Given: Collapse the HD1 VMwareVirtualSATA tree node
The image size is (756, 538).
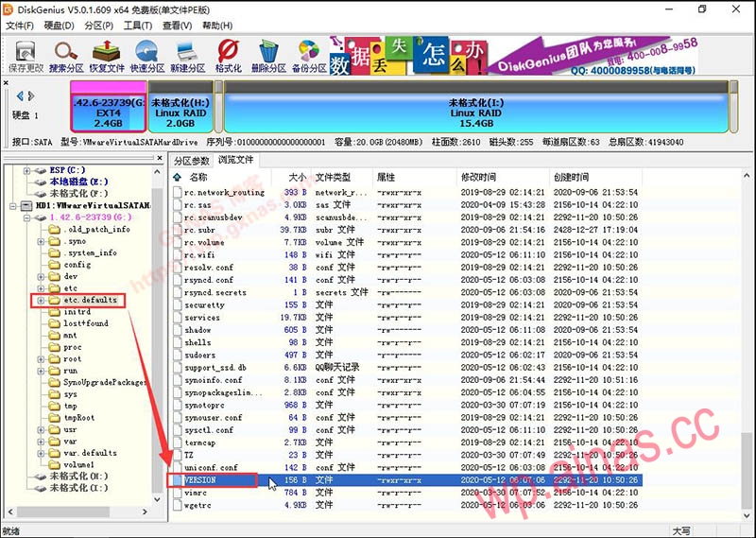Looking at the screenshot, I should (13, 206).
